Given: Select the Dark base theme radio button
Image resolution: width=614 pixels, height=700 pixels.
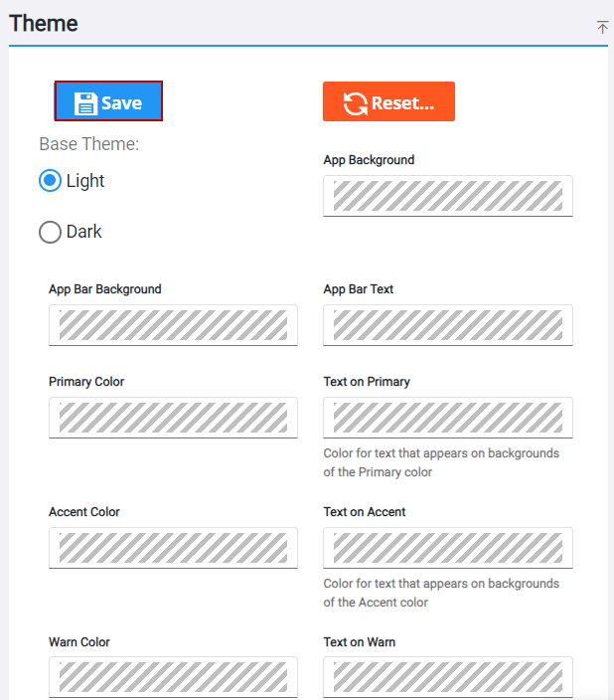Looking at the screenshot, I should click(x=51, y=232).
